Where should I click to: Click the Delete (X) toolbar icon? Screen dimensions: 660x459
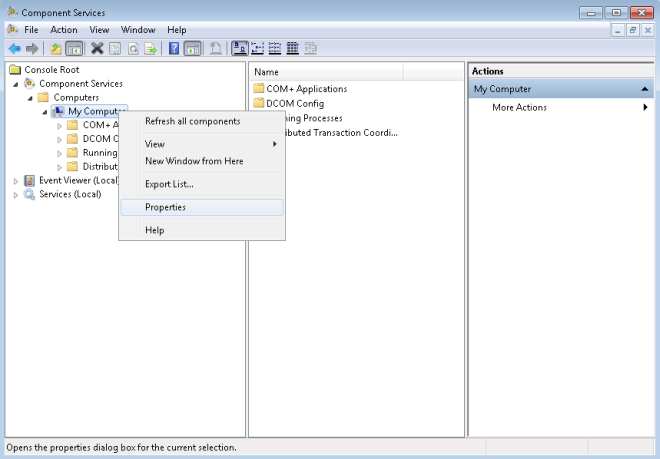pyautogui.click(x=97, y=48)
